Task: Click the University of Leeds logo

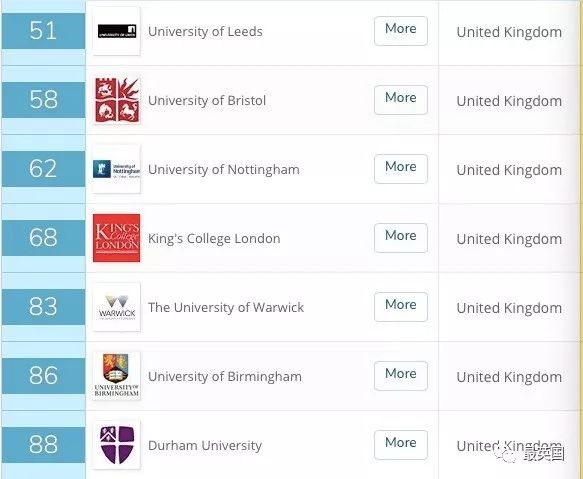Action: (x=116, y=31)
